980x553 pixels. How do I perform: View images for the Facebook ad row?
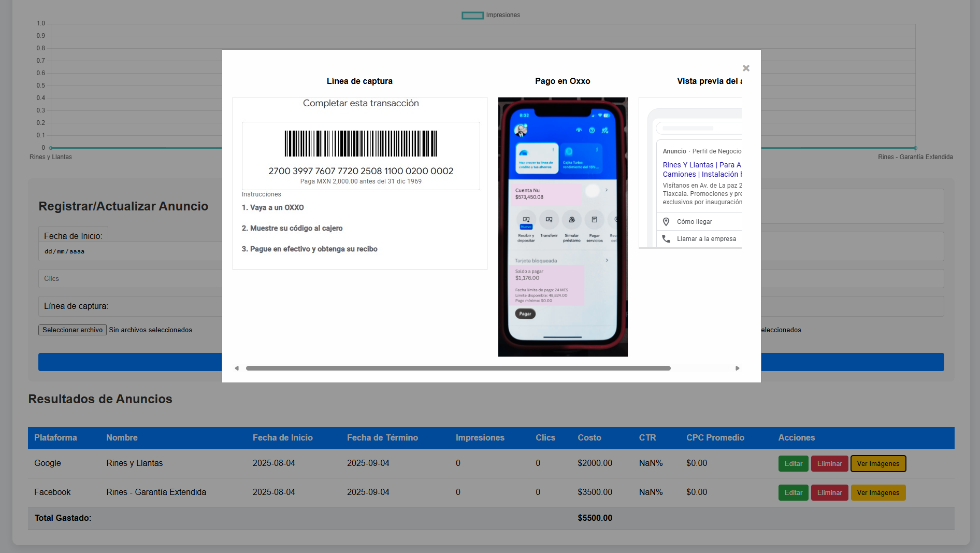pos(878,493)
